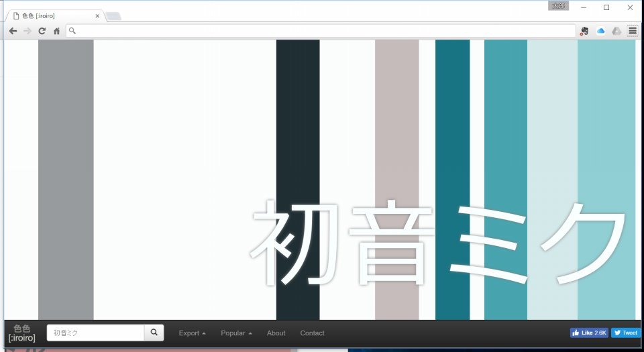This screenshot has height=352, width=644.
Task: Reload the page with the refresh icon
Action: (x=42, y=31)
